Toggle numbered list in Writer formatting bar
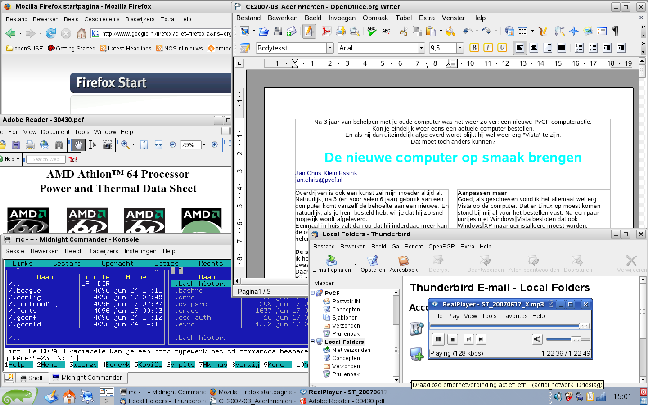The width and height of the screenshot is (648, 405). coord(579,48)
